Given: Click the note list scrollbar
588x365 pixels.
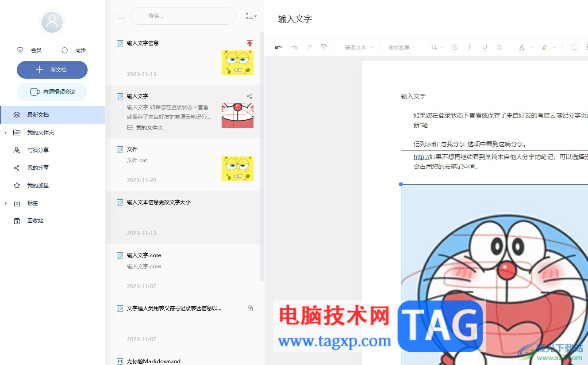Looking at the screenshot, I should click(x=262, y=156).
